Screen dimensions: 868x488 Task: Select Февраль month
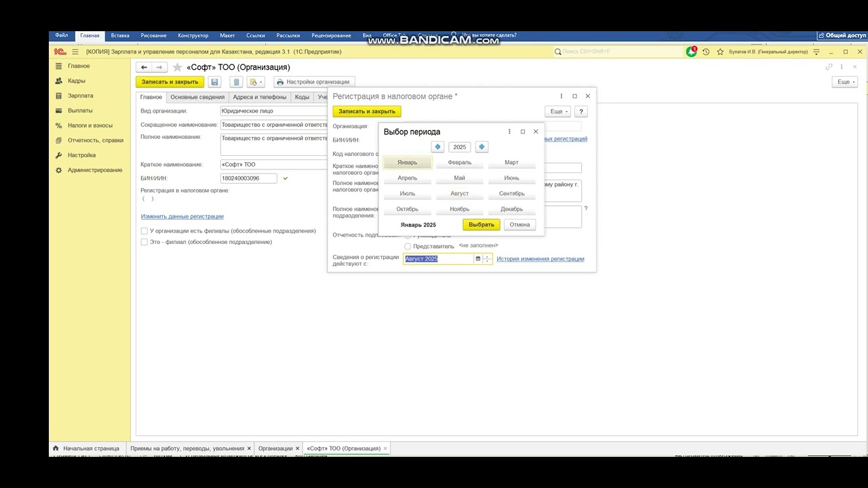coord(460,163)
